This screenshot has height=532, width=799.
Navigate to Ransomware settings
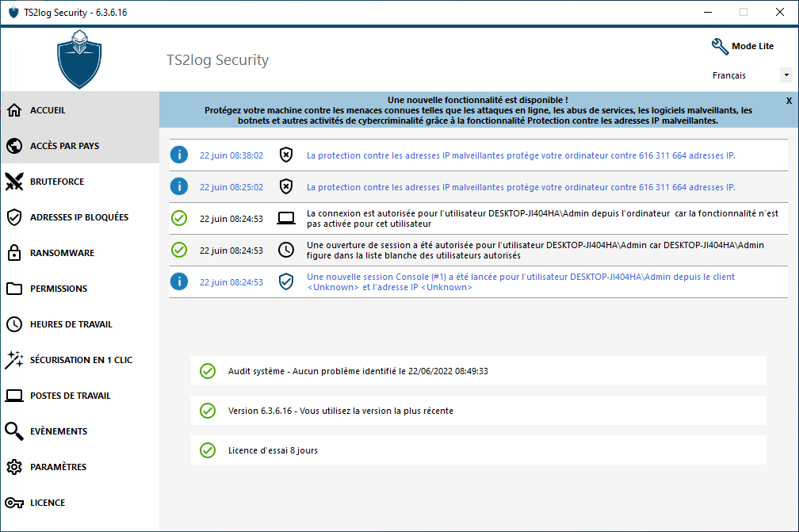pos(80,253)
